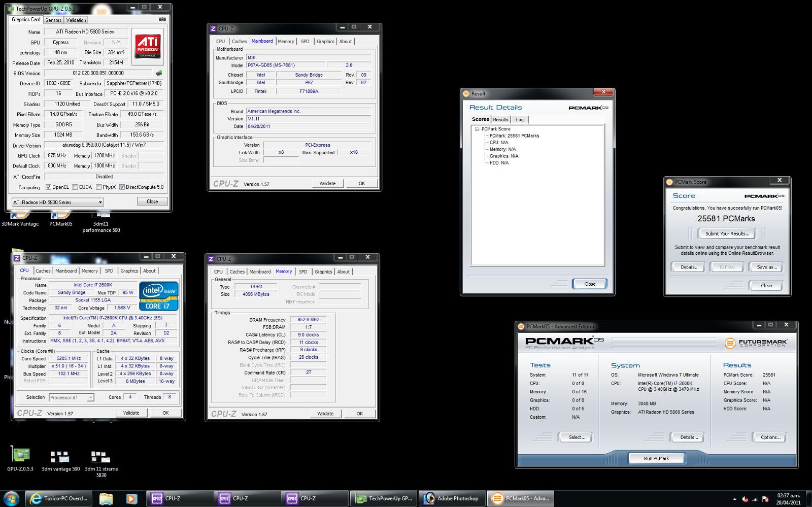Switch to Log tab in Result Details
The image size is (812, 507).
coord(520,120)
